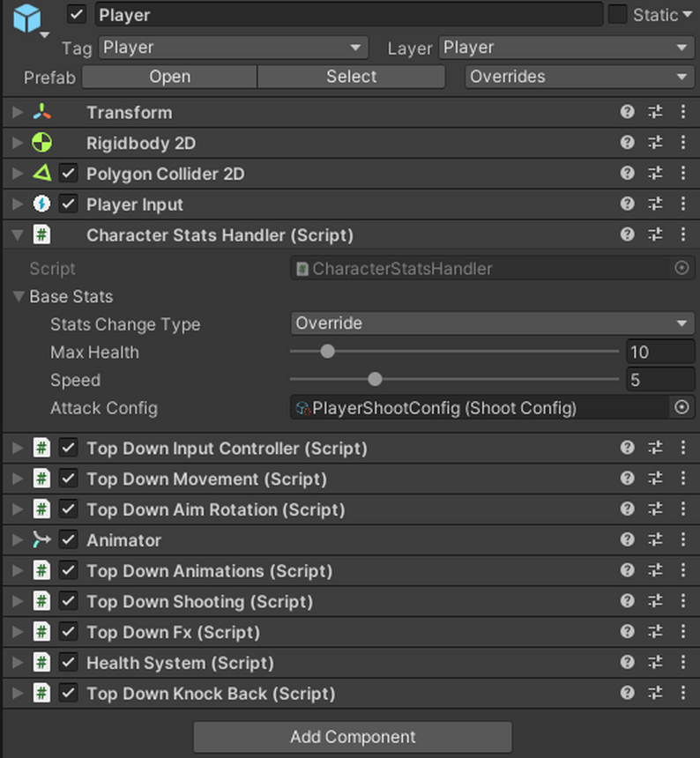The width and height of the screenshot is (700, 758).
Task: Click the prefab Open button
Action: coord(169,77)
